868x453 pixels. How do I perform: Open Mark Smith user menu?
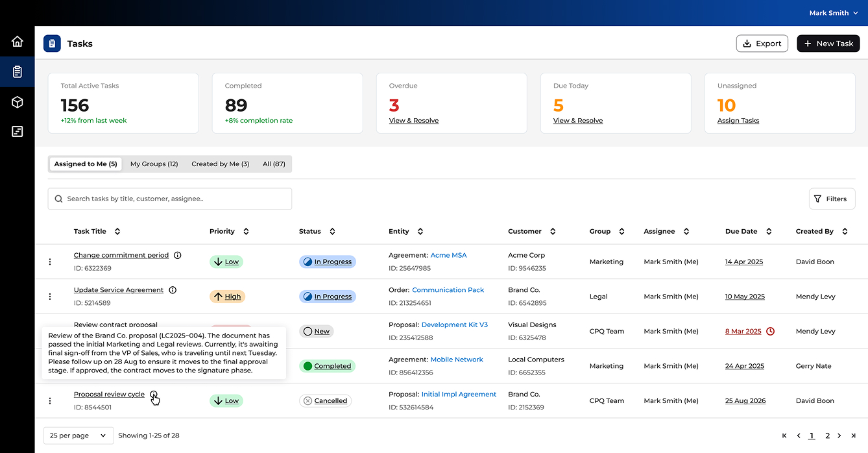834,13
